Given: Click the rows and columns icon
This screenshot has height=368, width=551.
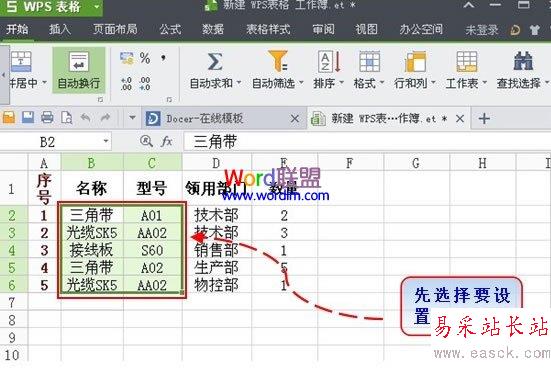Looking at the screenshot, I should (415, 62).
